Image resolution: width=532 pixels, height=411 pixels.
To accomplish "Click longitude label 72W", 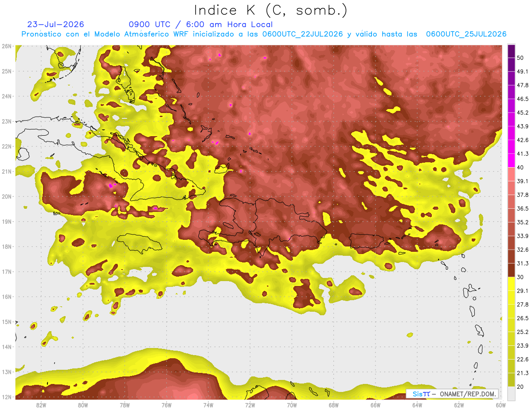I will click(x=250, y=405).
